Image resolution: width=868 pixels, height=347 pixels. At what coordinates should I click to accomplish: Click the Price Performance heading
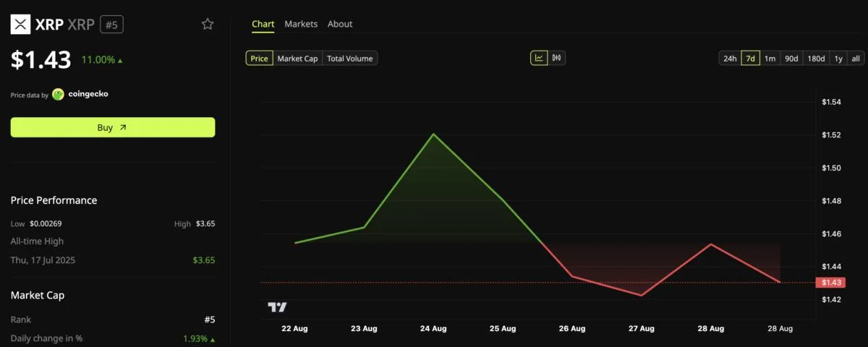pos(54,200)
